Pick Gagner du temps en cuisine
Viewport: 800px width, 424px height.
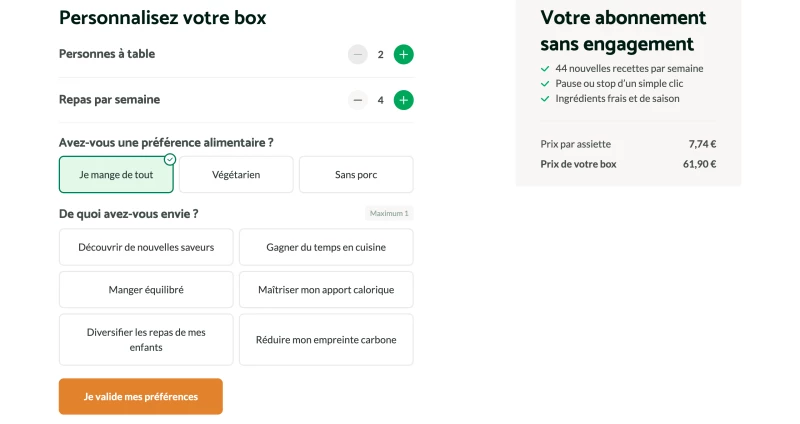pos(326,247)
